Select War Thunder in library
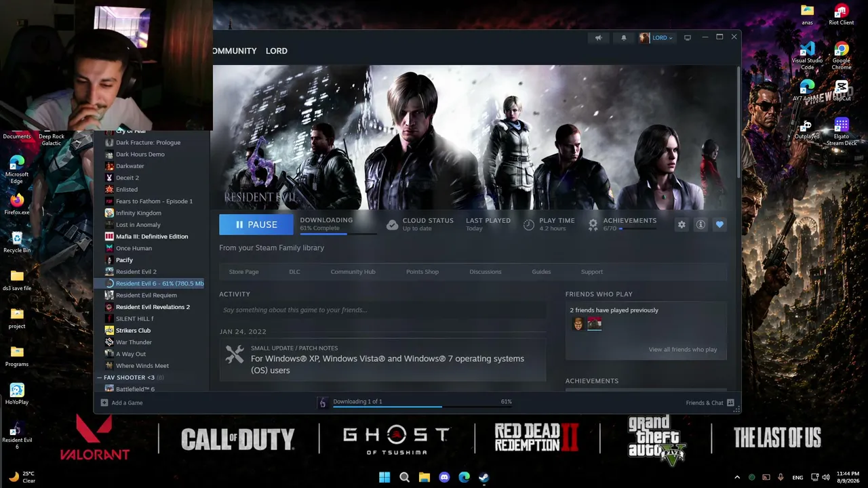This screenshot has width=868, height=488. pyautogui.click(x=134, y=342)
